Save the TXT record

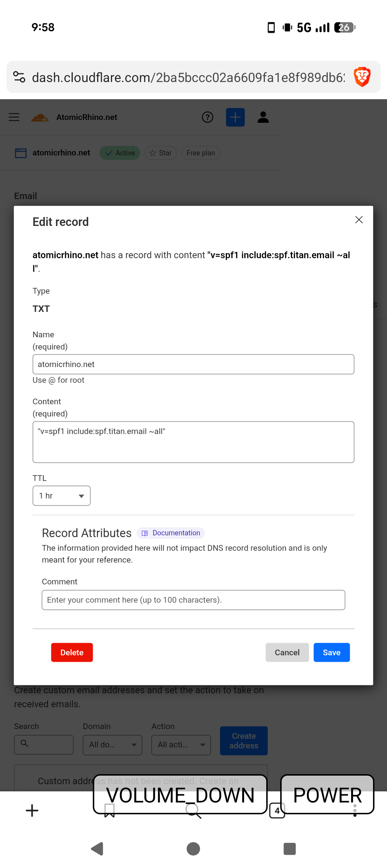click(331, 652)
